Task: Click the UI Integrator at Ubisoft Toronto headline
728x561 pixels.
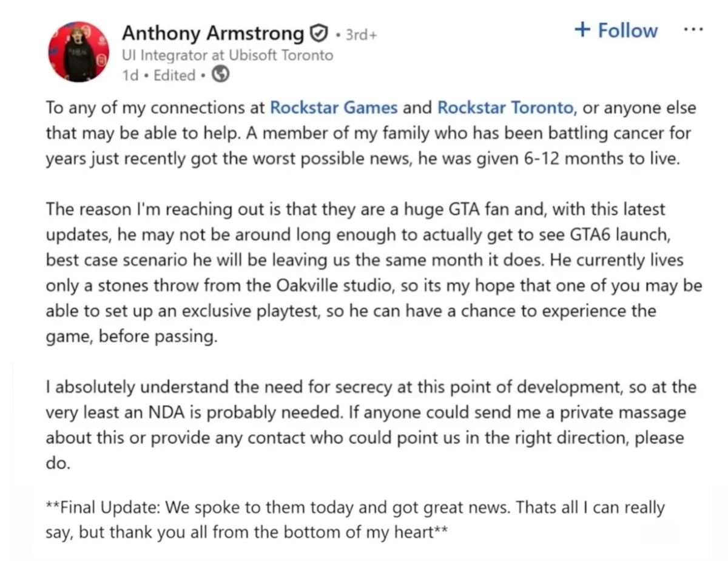Action: point(227,55)
